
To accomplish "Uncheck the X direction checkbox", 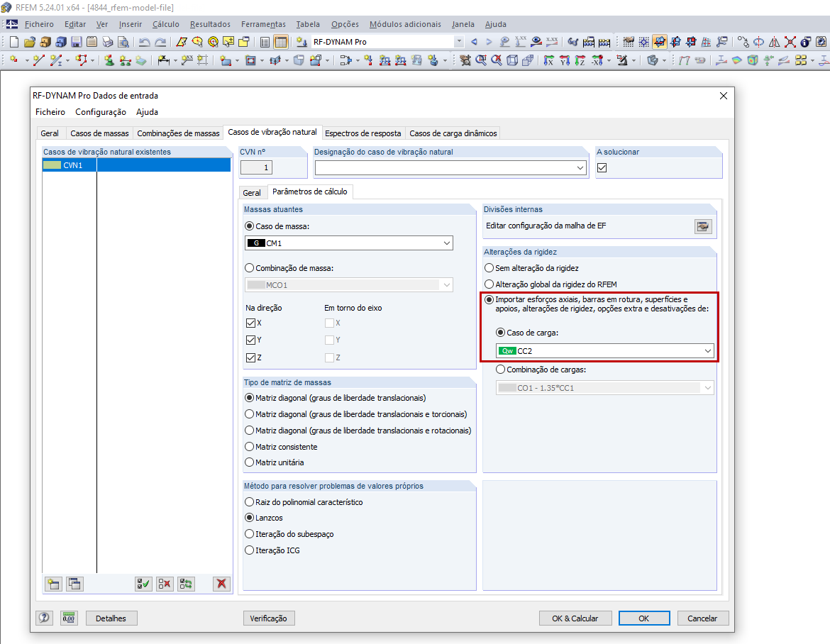I will [251, 323].
